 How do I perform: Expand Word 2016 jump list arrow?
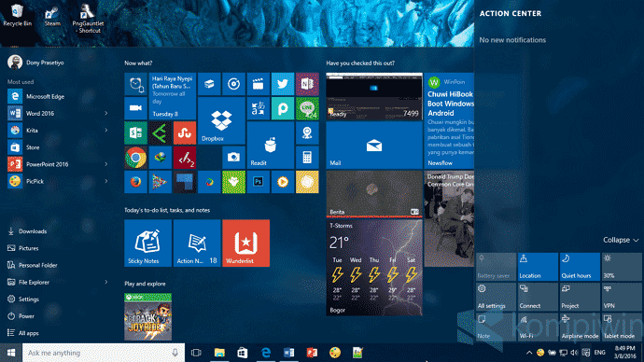(106, 113)
